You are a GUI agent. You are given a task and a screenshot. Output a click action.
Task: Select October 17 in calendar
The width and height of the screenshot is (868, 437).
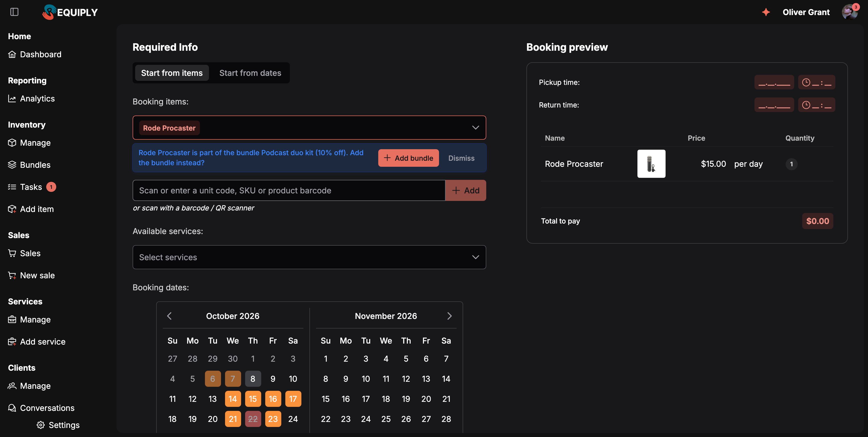point(293,399)
